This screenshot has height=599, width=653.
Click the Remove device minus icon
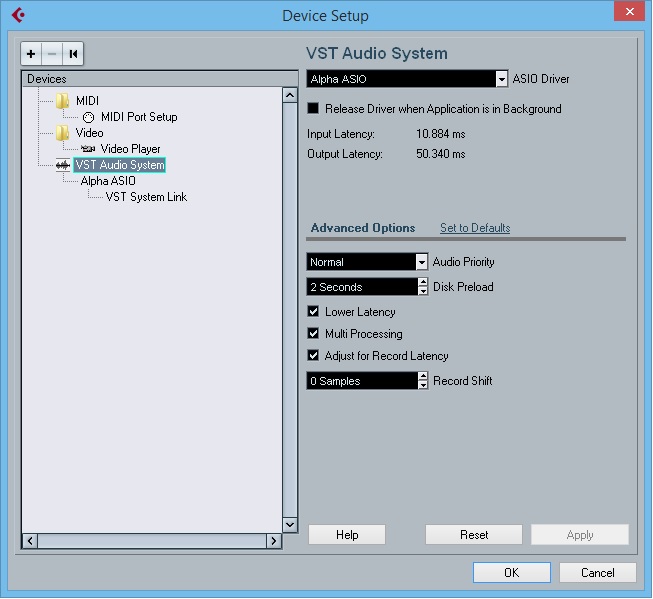pos(52,54)
